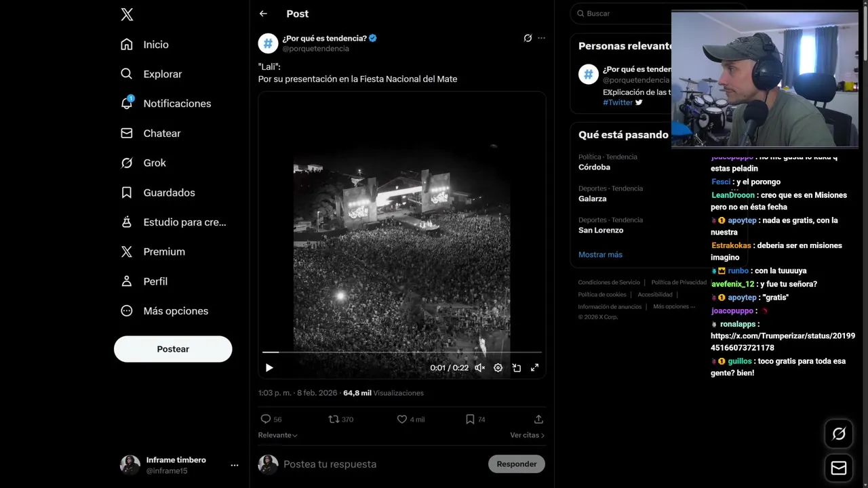Screen dimensions: 868x488
Task: Click the back arrow next to Post
Action: pos(263,14)
